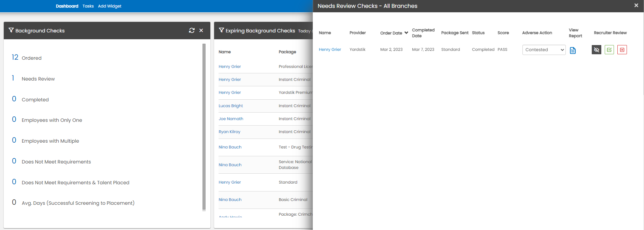Click the Package Sent column header
The image size is (644, 230).
coord(455,33)
